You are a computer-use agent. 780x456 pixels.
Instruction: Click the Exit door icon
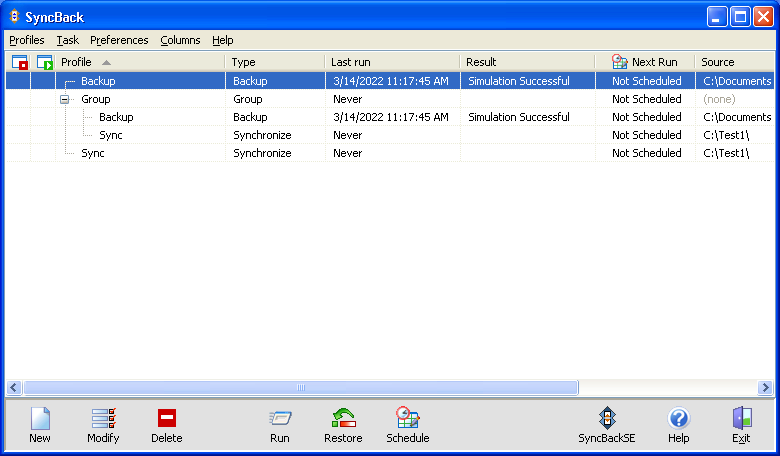[742, 418]
